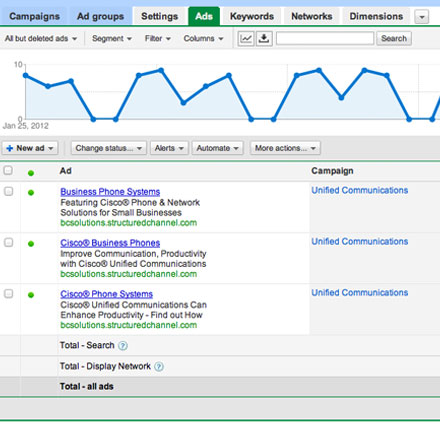Open the Alerts dropdown
The width and height of the screenshot is (440, 428).
(x=169, y=148)
